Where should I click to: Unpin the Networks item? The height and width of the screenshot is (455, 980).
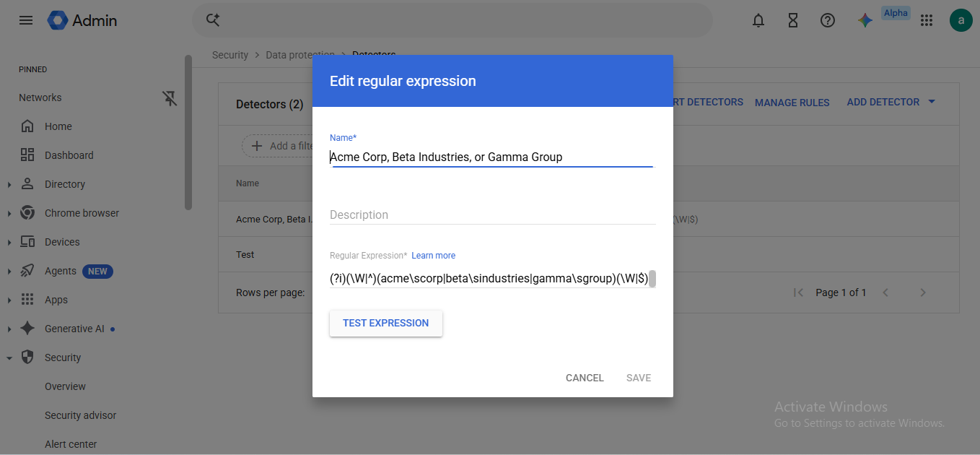tap(170, 98)
